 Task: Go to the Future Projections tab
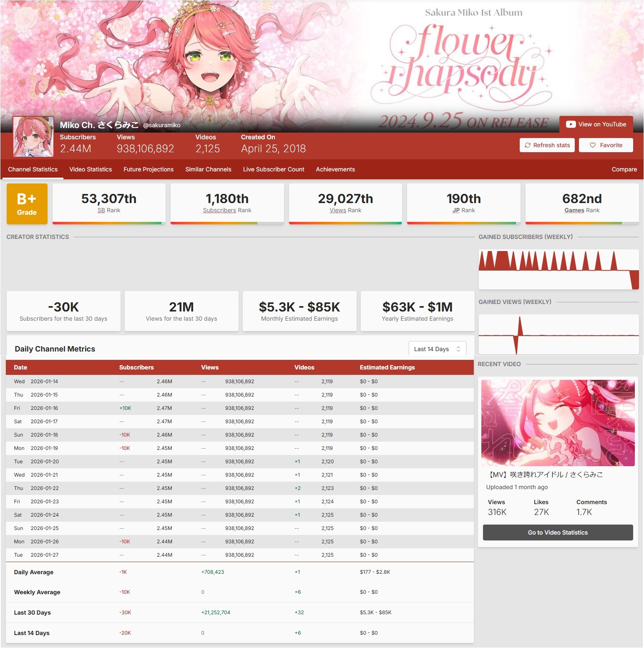(x=148, y=169)
